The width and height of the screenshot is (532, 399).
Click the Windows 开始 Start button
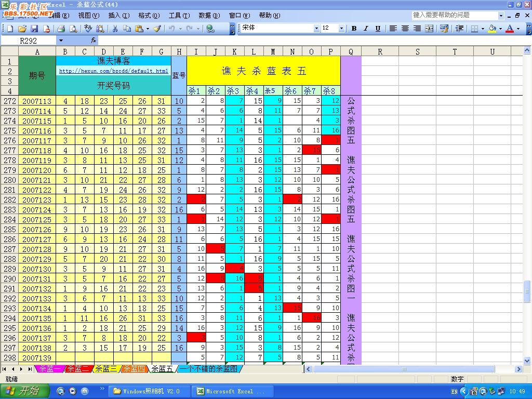coord(24,391)
